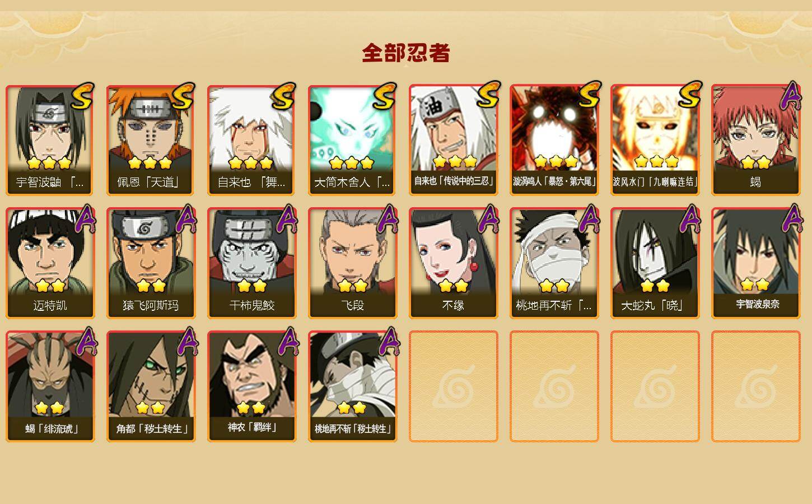The image size is (812, 504).
Task: Click the first empty ninja slot
Action: click(x=453, y=386)
